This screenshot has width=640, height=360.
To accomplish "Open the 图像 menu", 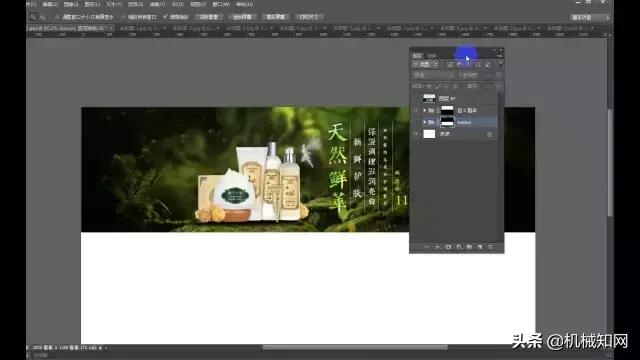I will pos(71,4).
